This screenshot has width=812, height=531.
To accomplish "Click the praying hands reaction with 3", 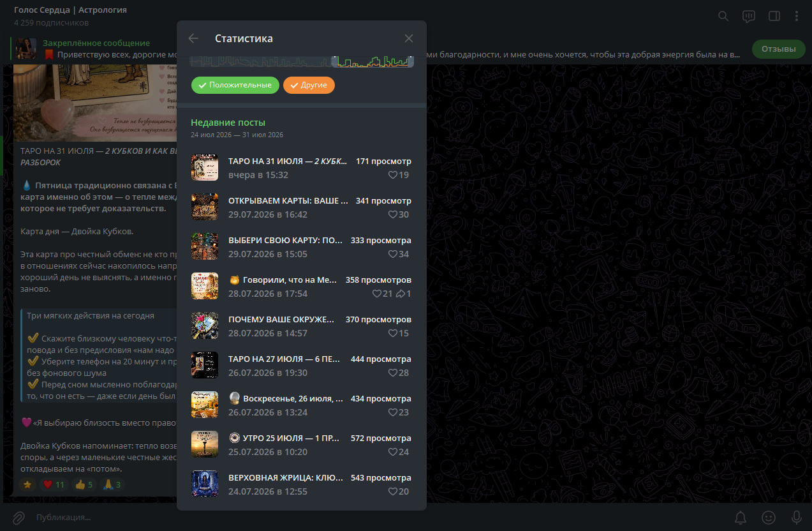I will [x=113, y=484].
